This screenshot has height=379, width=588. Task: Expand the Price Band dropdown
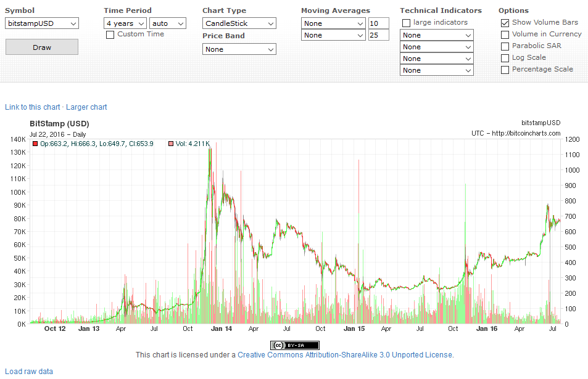click(239, 49)
